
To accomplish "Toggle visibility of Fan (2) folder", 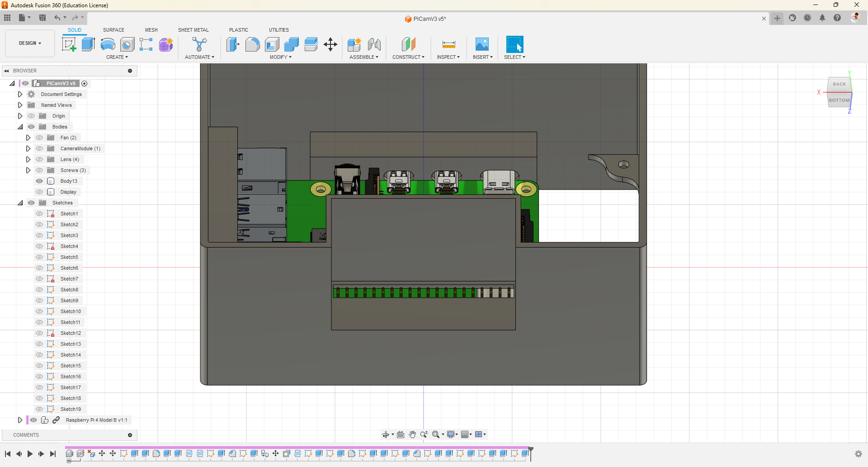I will 39,138.
